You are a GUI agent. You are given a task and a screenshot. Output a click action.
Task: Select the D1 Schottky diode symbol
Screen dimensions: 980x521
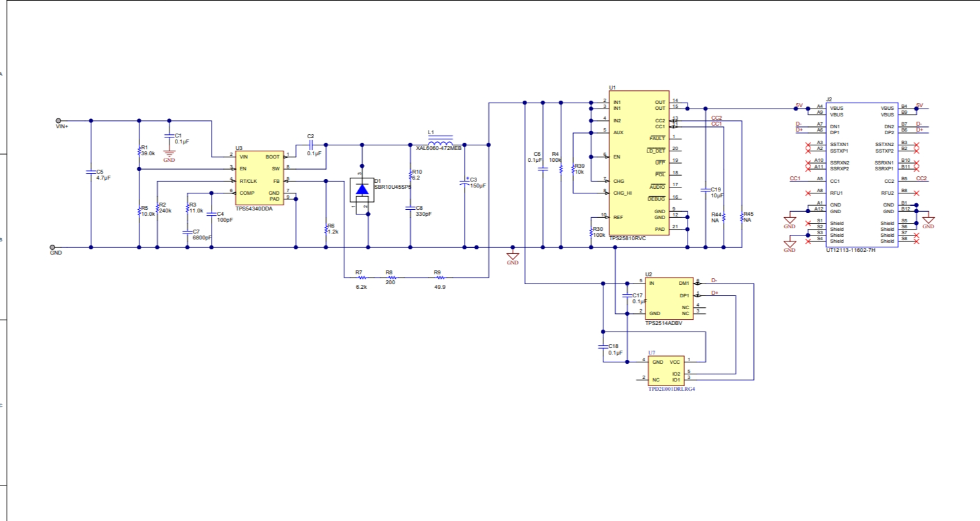(362, 189)
